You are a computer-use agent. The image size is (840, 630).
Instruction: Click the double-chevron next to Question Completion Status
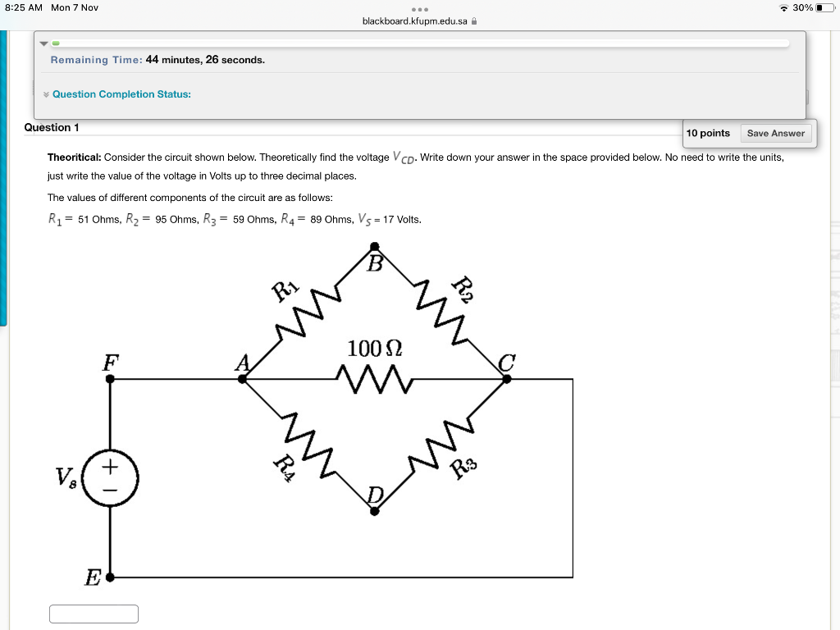point(47,94)
